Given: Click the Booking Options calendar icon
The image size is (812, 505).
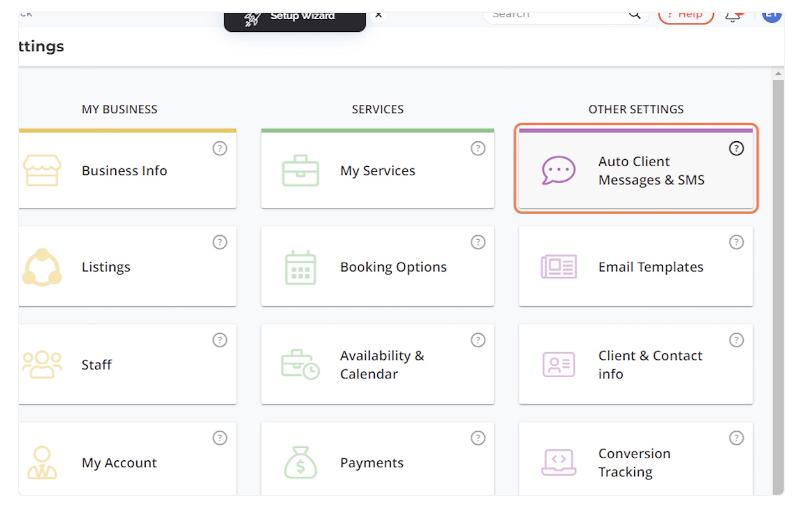Looking at the screenshot, I should click(x=300, y=267).
